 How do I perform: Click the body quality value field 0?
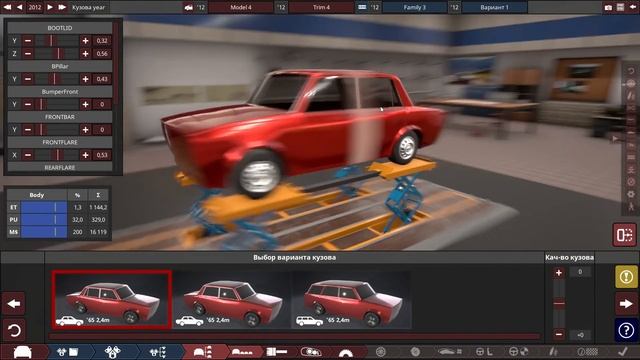coord(580,272)
